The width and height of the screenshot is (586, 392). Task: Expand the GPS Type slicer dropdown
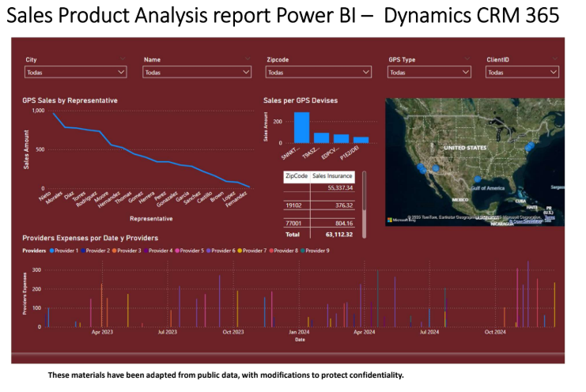(x=435, y=72)
